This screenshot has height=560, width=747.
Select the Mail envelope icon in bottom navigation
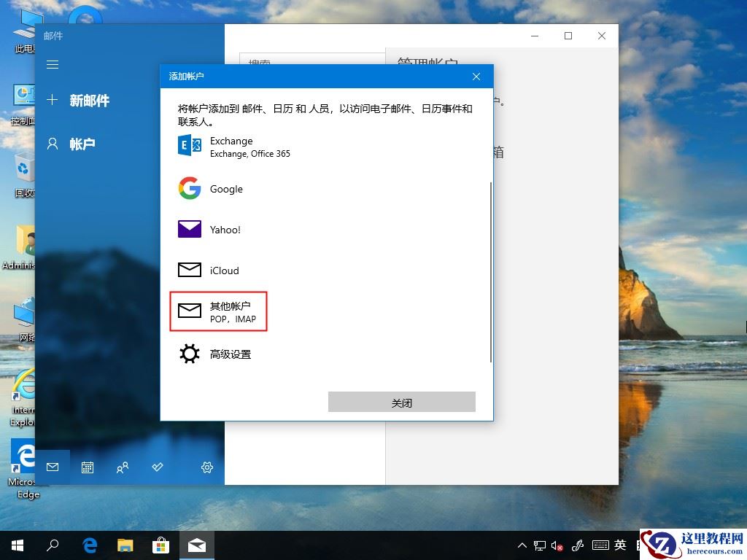click(x=52, y=467)
